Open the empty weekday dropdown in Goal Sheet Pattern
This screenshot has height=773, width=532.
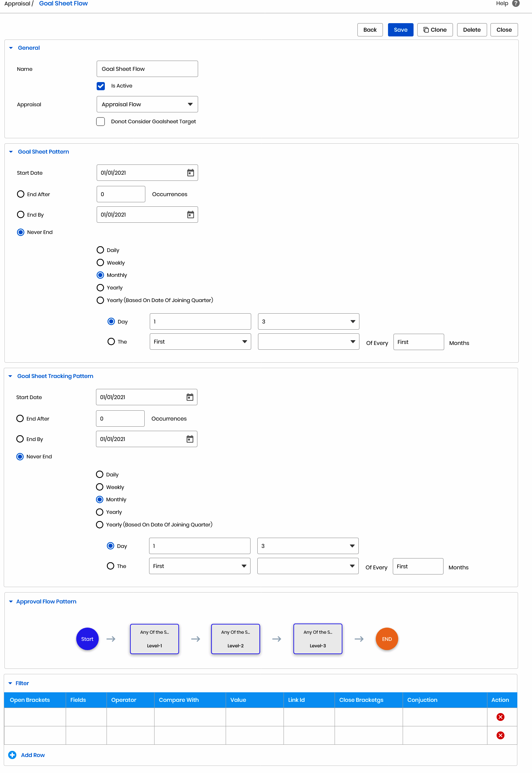pyautogui.click(x=309, y=342)
